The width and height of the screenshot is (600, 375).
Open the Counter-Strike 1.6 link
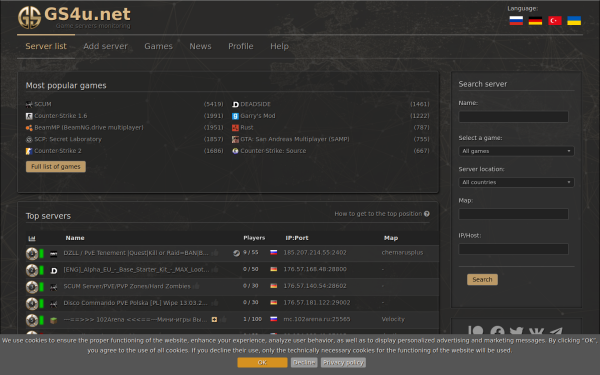(61, 116)
